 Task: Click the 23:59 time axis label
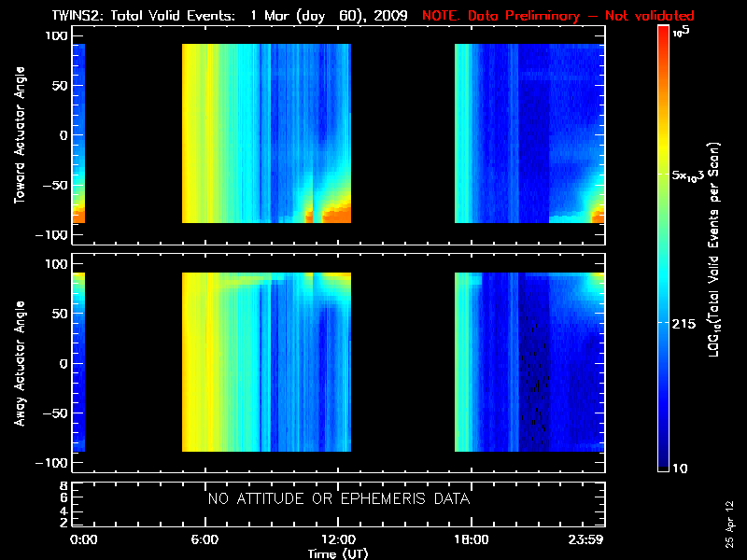click(585, 539)
